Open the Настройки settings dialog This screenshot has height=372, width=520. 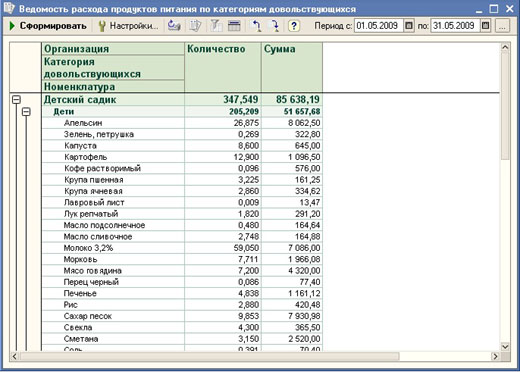(129, 26)
